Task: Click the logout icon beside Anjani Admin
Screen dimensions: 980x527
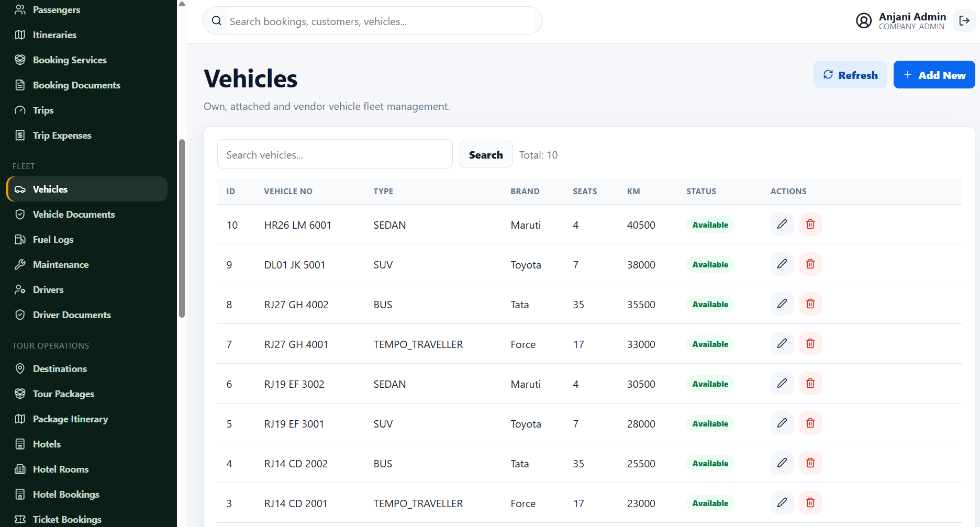Action: pyautogui.click(x=964, y=20)
